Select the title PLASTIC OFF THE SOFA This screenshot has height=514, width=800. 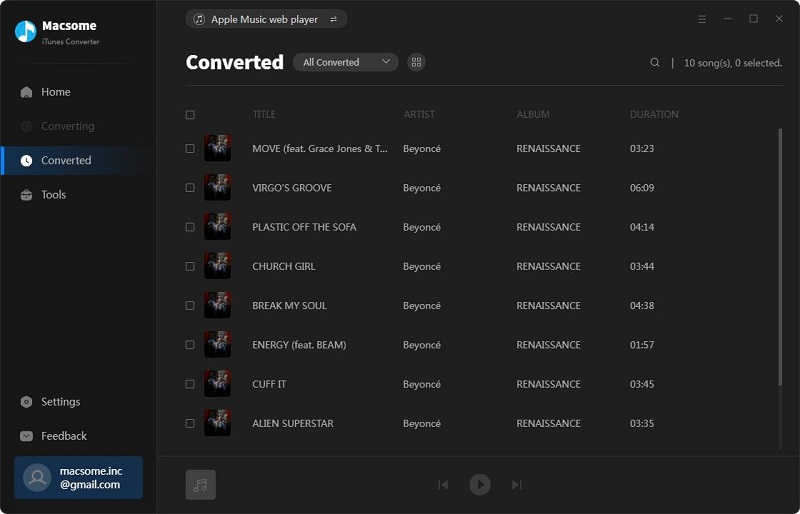pos(304,227)
